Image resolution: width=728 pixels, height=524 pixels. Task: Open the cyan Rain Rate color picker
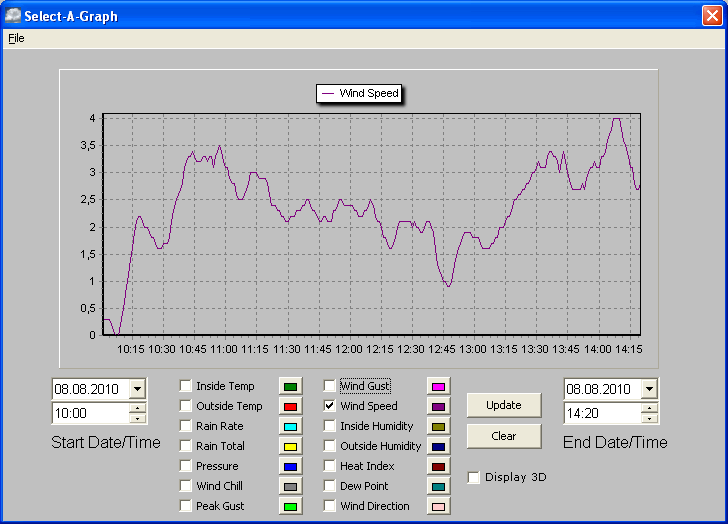(x=291, y=427)
